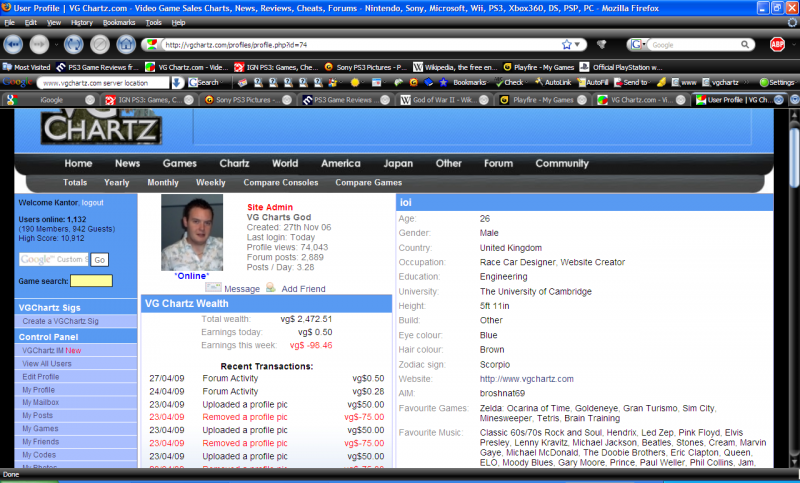Close the Playfire - My Games tab
The image size is (800, 483).
[x=582, y=100]
